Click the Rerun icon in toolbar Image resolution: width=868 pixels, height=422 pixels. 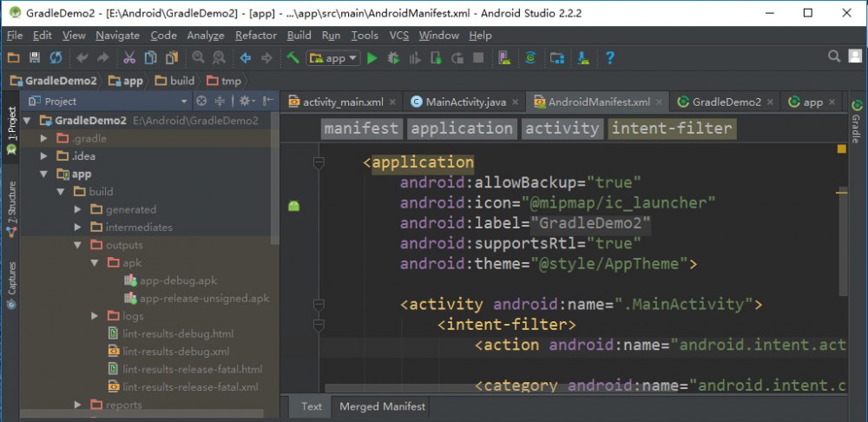point(457,57)
